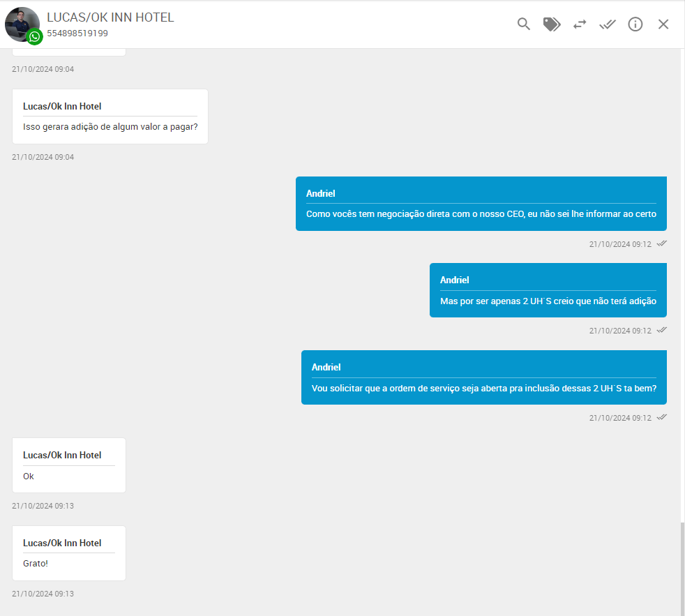Click the phone number 554898519199
Image resolution: width=685 pixels, height=616 pixels.
click(x=77, y=33)
